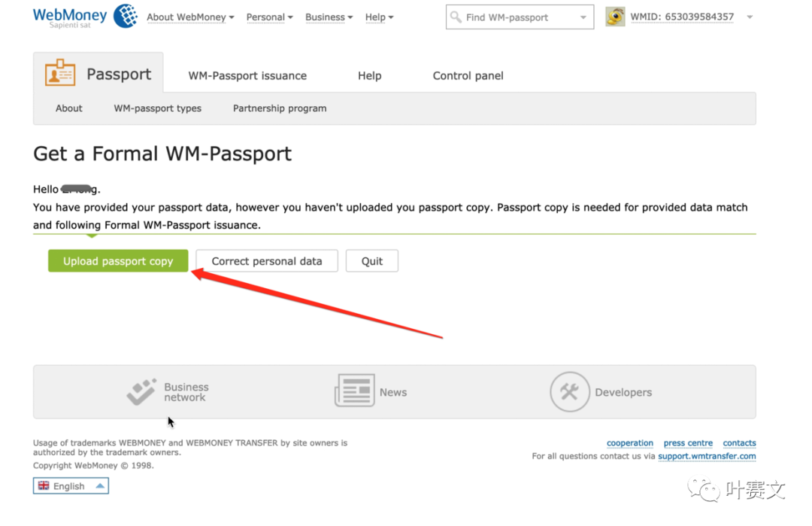Open the Control panel tab
This screenshot has height=526, width=812.
coord(468,76)
